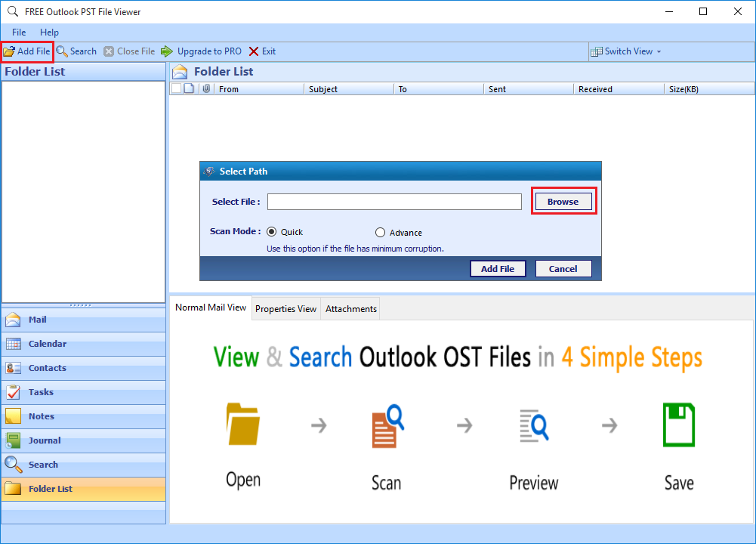
Task: Switch to Properties View tab
Action: 286,309
